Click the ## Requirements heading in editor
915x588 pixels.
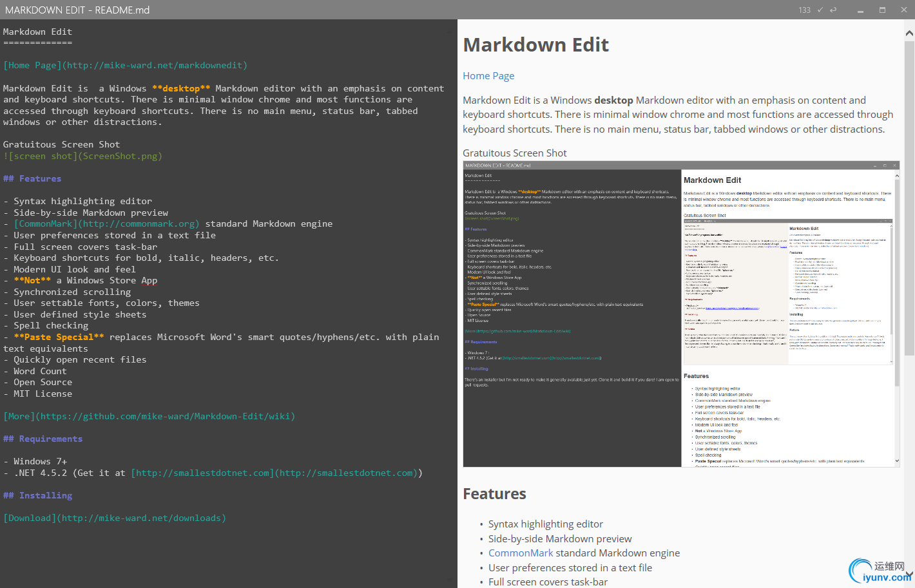coord(43,439)
